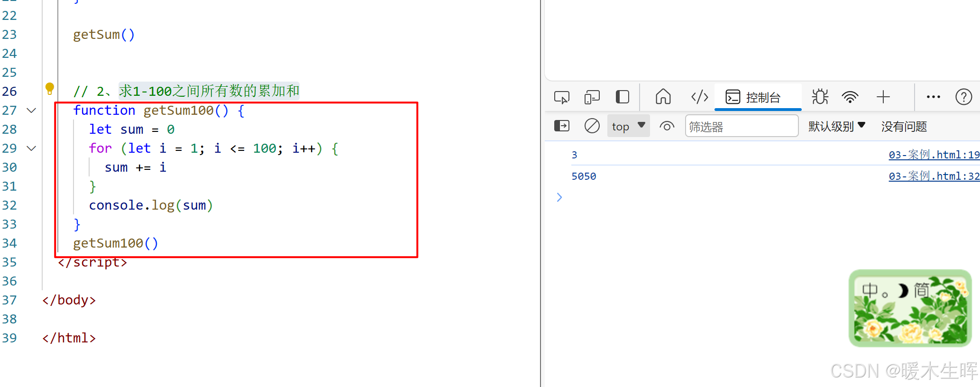This screenshot has height=387, width=980.
Task: Open the network wifi icon tab
Action: click(850, 97)
